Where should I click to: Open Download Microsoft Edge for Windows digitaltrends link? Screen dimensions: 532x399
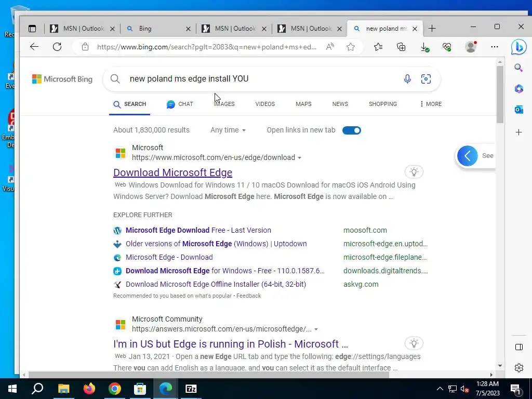pos(225,271)
